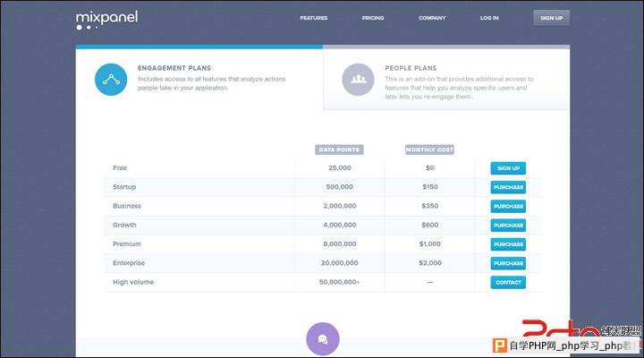Click the Data Points column header
This screenshot has height=358, width=644.
click(x=339, y=149)
